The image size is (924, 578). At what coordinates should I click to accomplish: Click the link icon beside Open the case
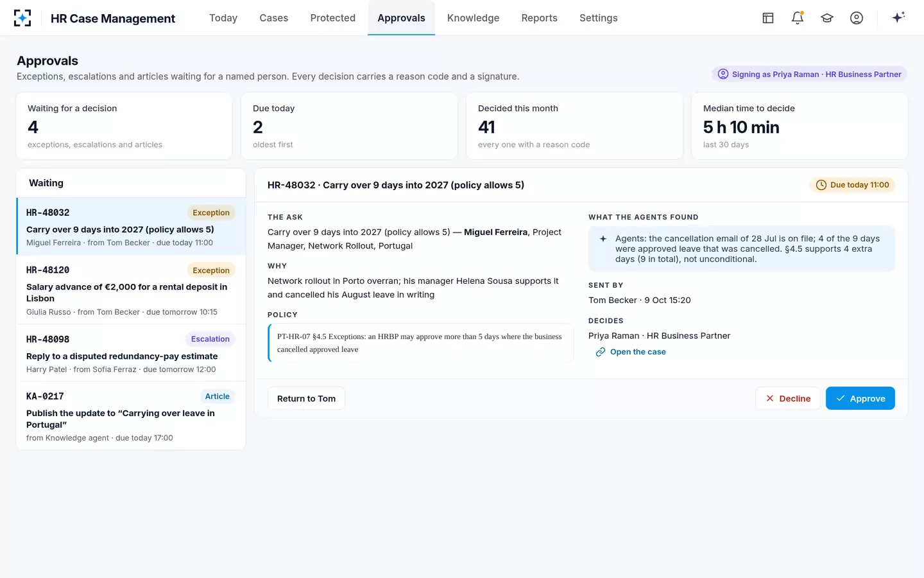[x=601, y=352]
